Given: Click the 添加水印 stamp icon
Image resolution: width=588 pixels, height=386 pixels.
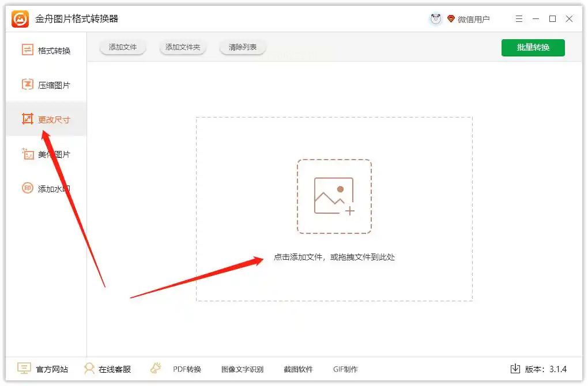Looking at the screenshot, I should 27,188.
